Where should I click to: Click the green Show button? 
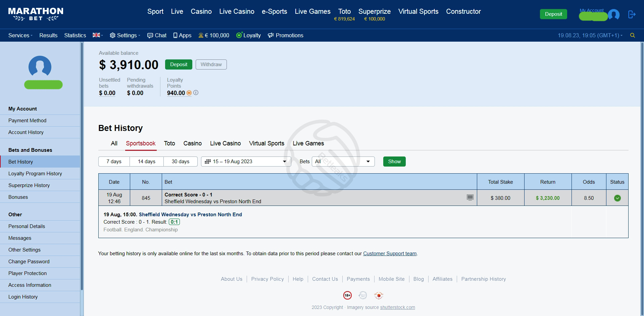394,162
